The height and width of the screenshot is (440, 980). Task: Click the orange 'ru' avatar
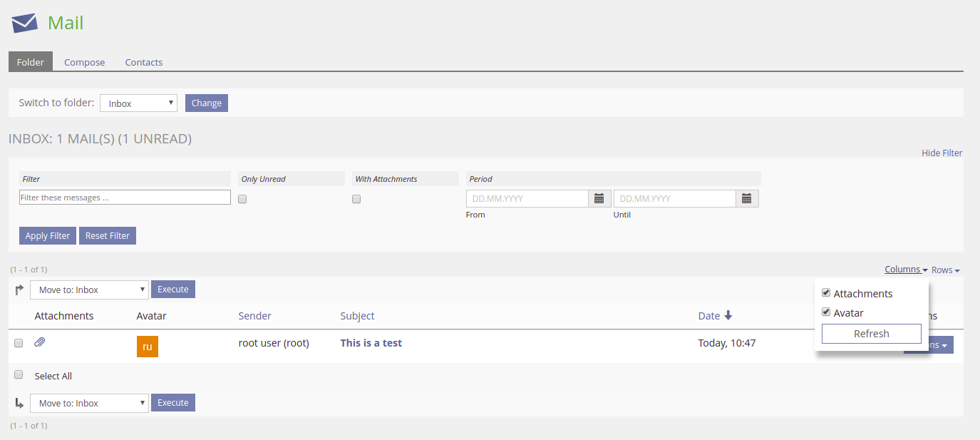click(147, 347)
